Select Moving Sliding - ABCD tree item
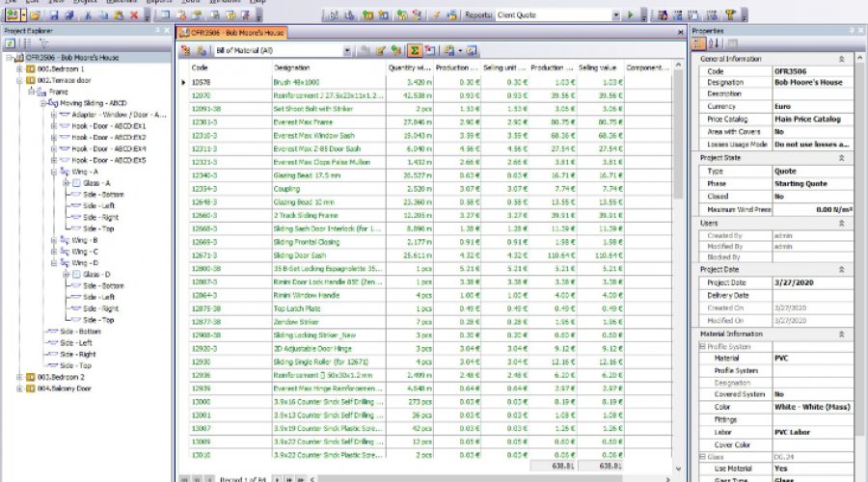This screenshot has height=482, width=868. pyautogui.click(x=93, y=103)
